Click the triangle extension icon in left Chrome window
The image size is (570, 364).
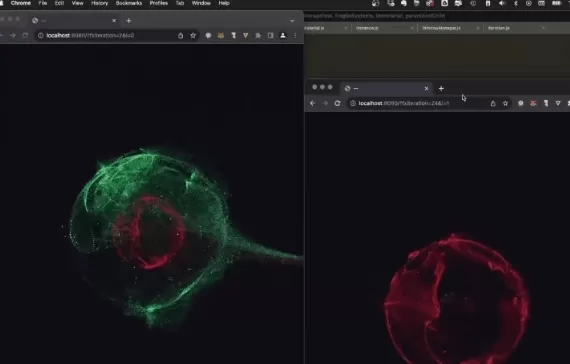click(246, 35)
